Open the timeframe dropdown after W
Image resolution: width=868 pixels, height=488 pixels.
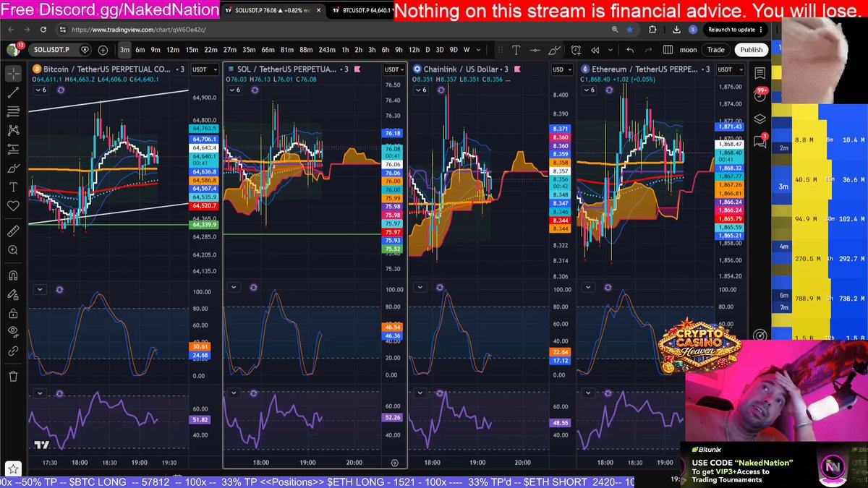point(480,50)
